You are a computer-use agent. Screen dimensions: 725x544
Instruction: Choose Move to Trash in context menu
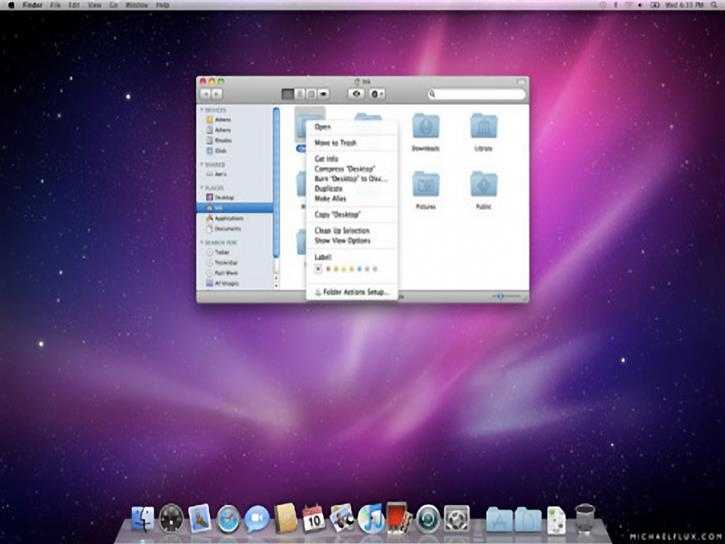click(x=352, y=143)
